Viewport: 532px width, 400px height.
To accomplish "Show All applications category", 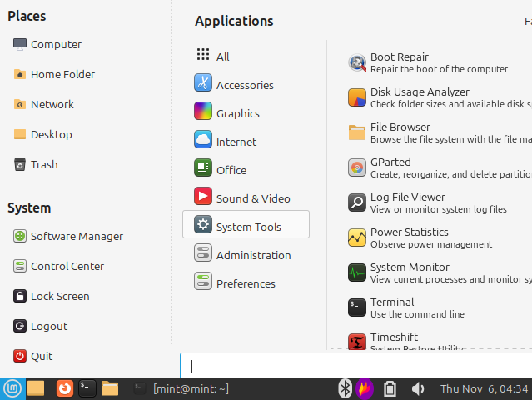I will point(222,57).
